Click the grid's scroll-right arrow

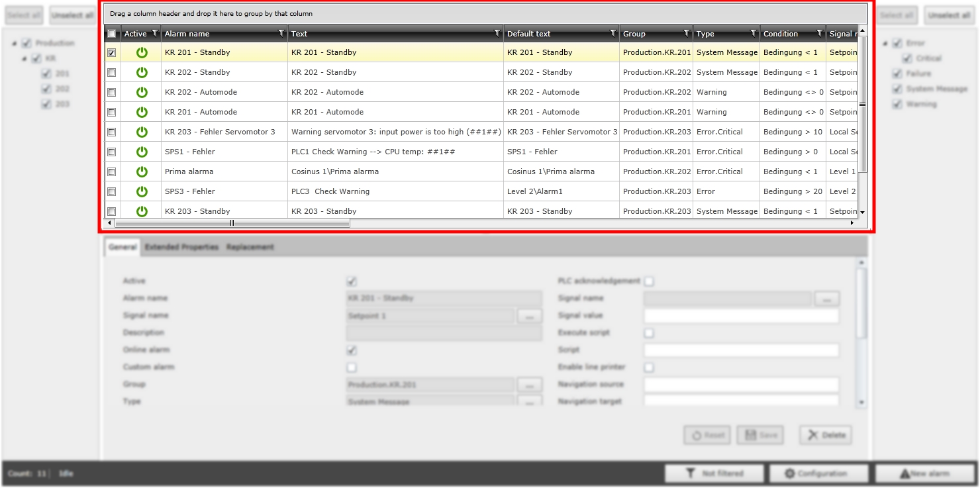(852, 223)
